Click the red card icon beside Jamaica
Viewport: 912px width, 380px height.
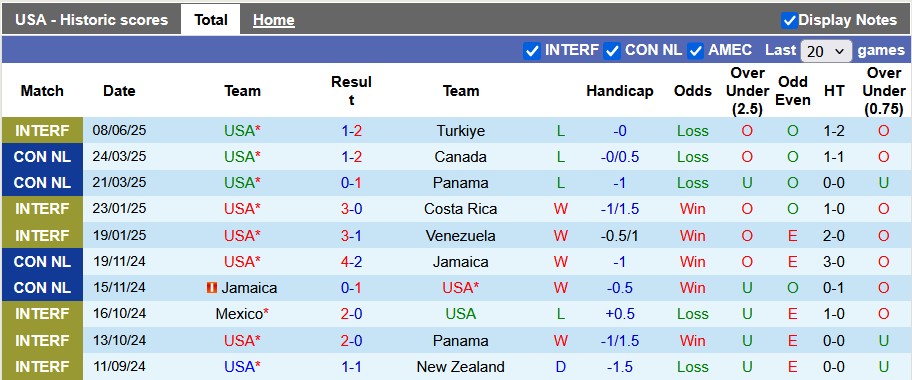(x=212, y=288)
